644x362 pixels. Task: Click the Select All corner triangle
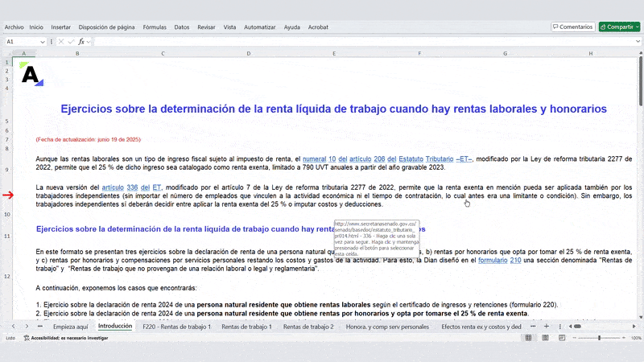point(9,54)
